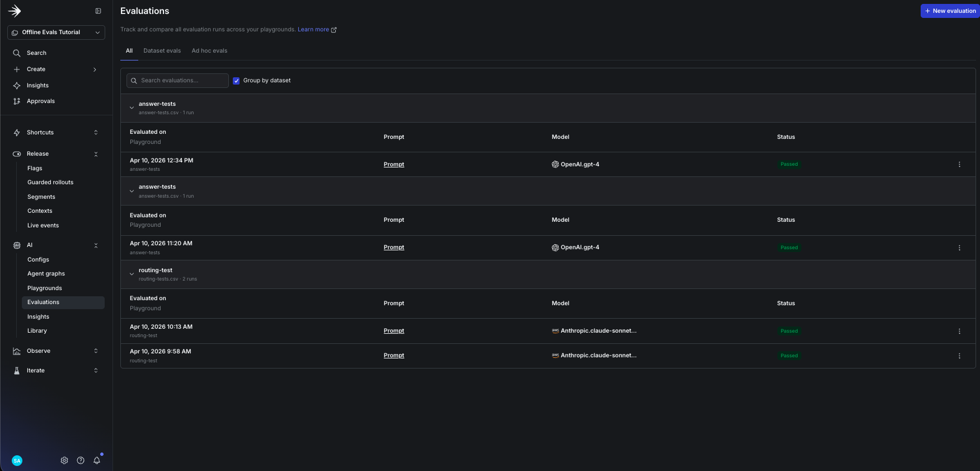The image size is (980, 471).
Task: Select Evaluations in the sidebar
Action: (63, 302)
